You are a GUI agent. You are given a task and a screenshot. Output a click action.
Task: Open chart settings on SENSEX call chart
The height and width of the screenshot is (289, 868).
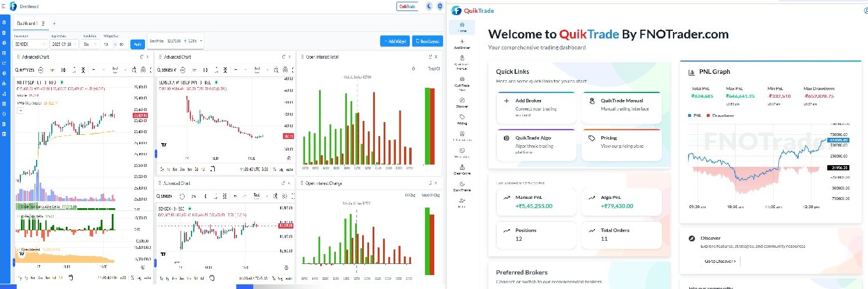pyautogui.click(x=285, y=70)
